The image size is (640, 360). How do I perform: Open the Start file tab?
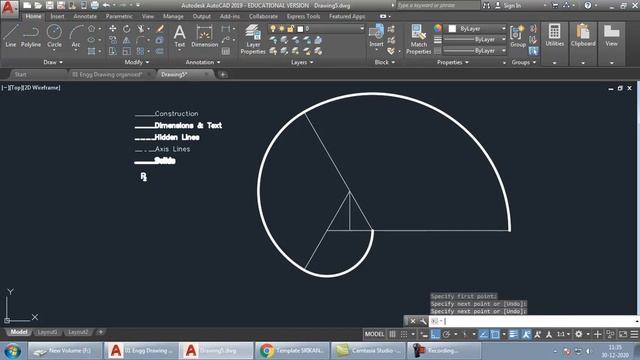point(20,74)
